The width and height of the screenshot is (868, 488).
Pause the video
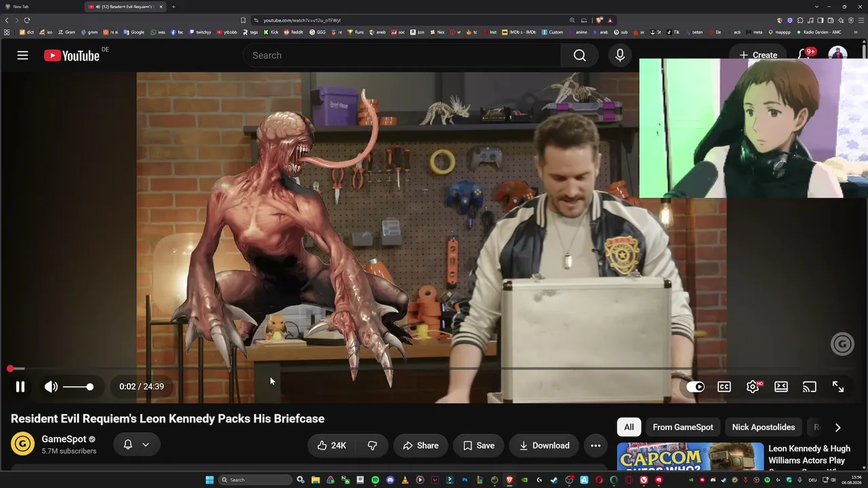click(x=20, y=386)
